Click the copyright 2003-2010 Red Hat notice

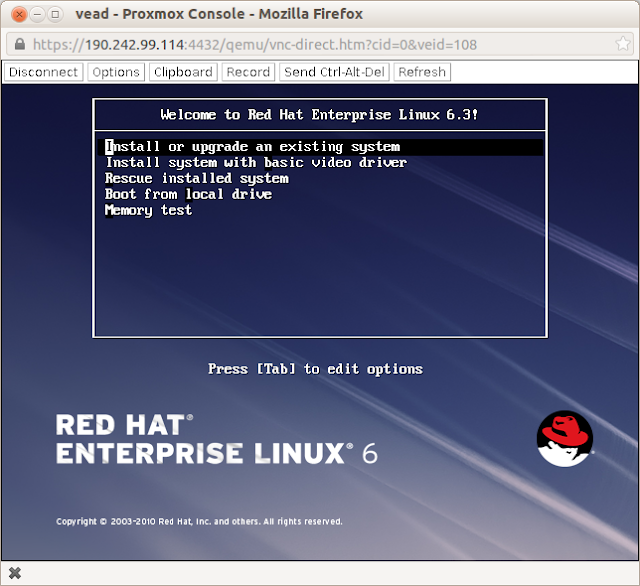199,521
